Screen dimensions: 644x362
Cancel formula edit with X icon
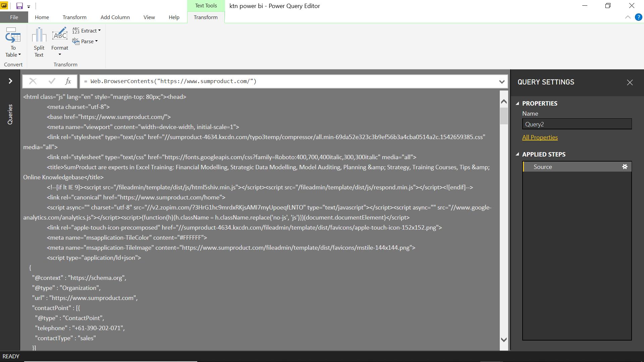(x=33, y=81)
